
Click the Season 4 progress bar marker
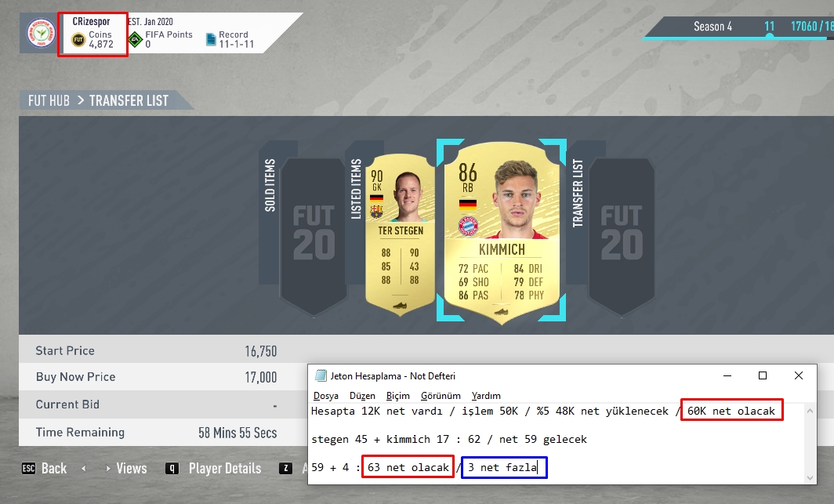(x=769, y=36)
